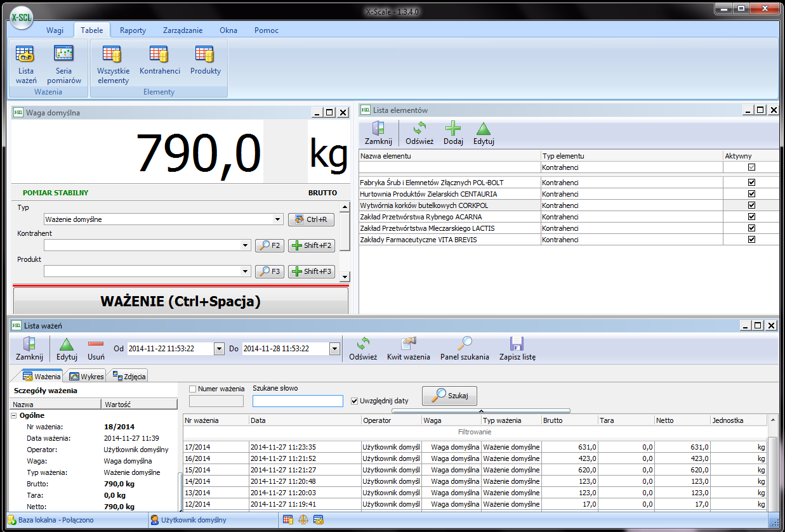Open the Kontrahent combo box dropdown
785x532 pixels.
(246, 245)
